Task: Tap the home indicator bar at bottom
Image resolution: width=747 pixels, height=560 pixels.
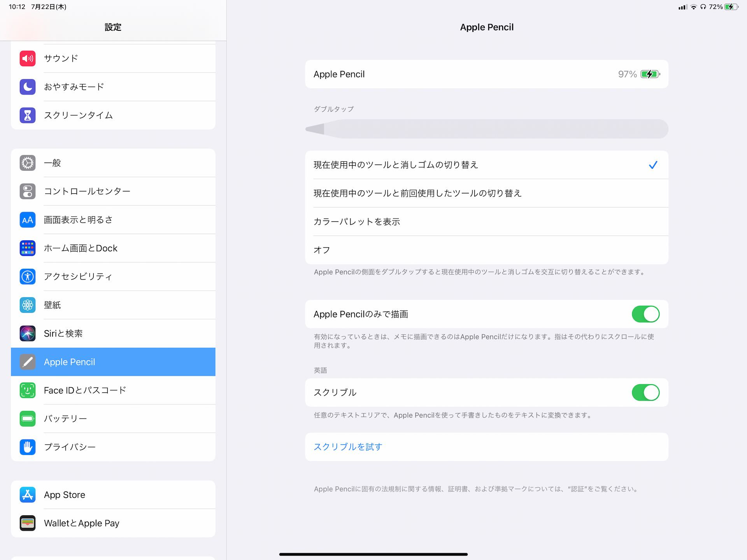Action: tap(373, 554)
